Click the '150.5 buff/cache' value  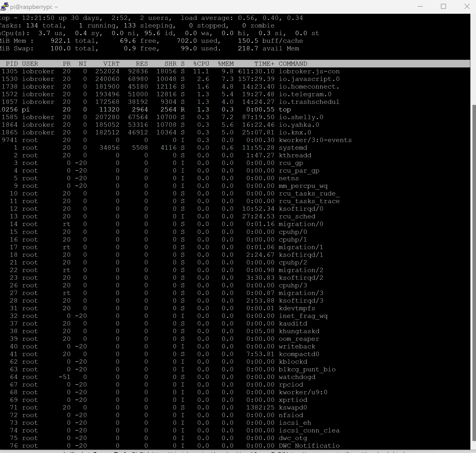coord(270,41)
